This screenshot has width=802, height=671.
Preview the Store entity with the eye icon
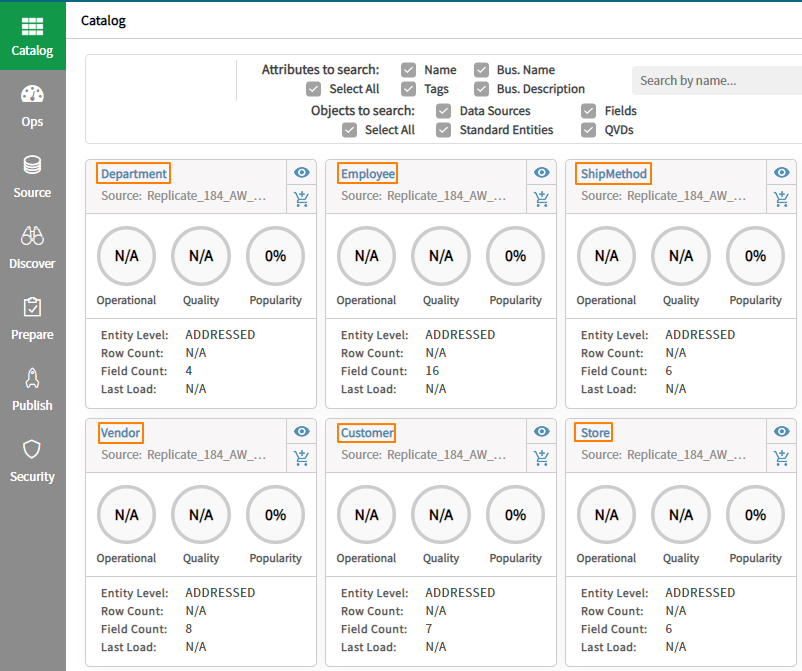tap(781, 431)
